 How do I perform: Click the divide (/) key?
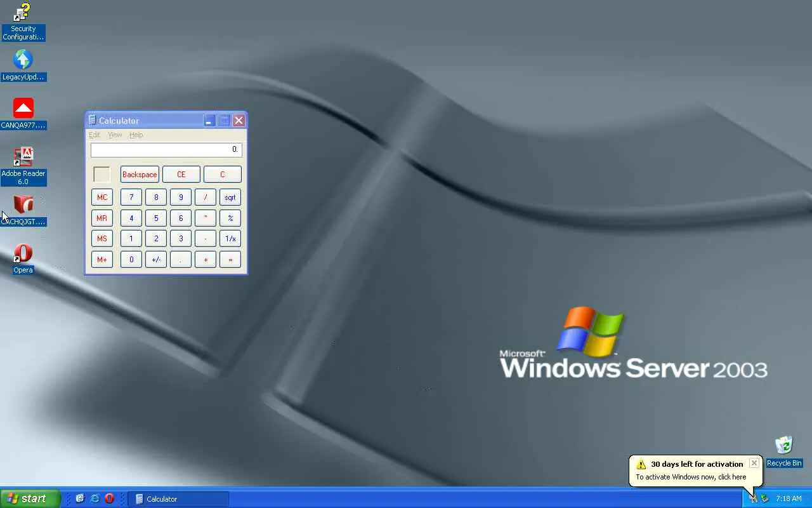coord(206,197)
